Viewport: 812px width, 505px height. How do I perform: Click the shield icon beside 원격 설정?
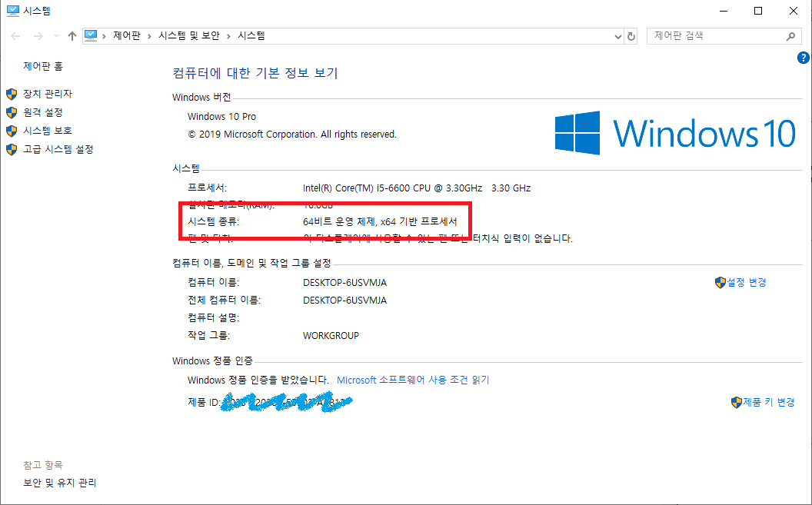pyautogui.click(x=12, y=112)
